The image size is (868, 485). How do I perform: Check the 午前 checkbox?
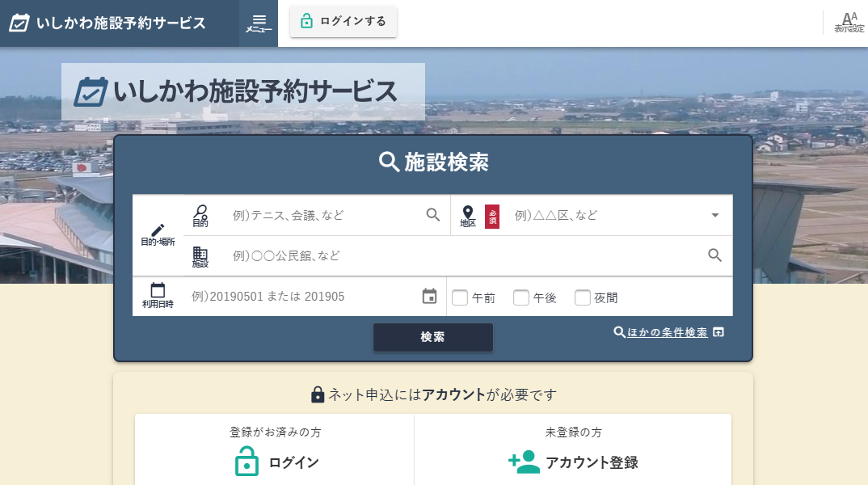point(460,297)
